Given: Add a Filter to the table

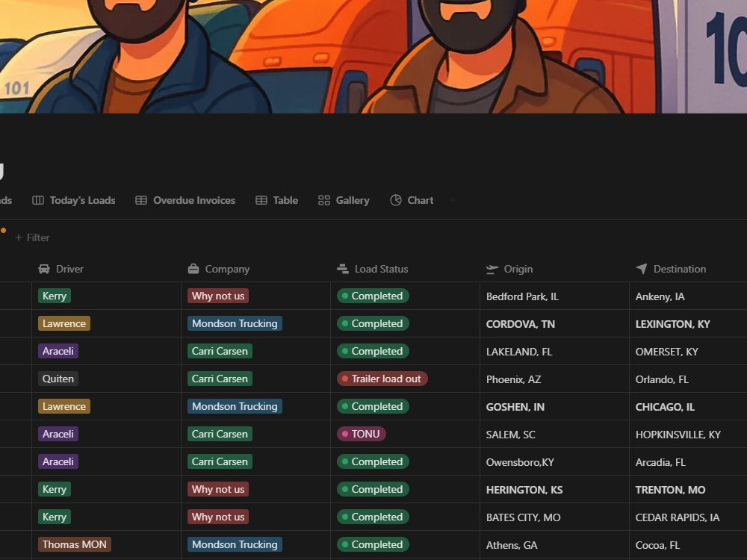Looking at the screenshot, I should [32, 237].
